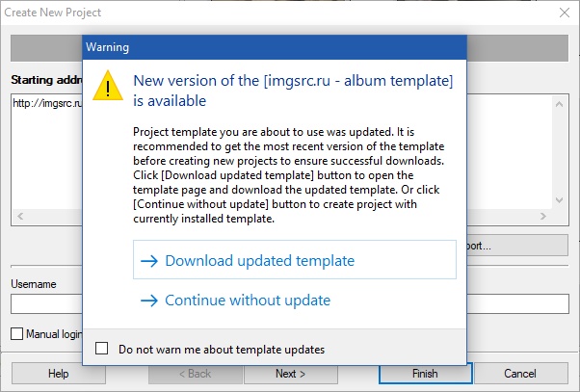This screenshot has width=580, height=392.
Task: Choose Download updated template
Action: coord(295,260)
